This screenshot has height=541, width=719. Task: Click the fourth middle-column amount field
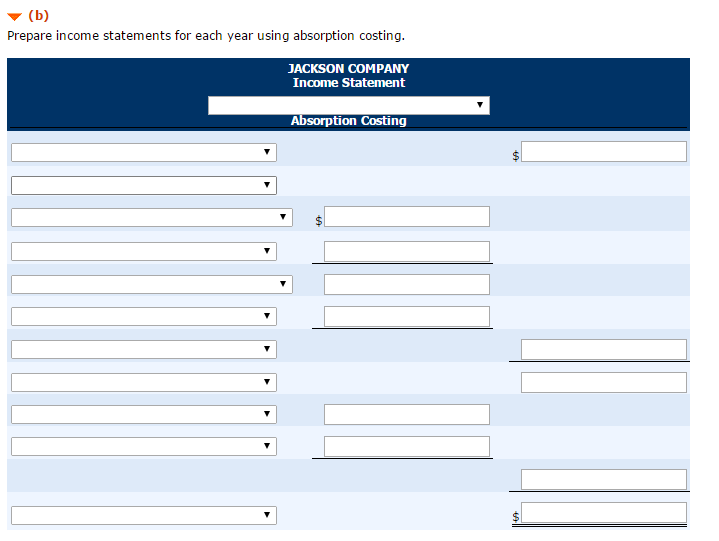(x=406, y=316)
